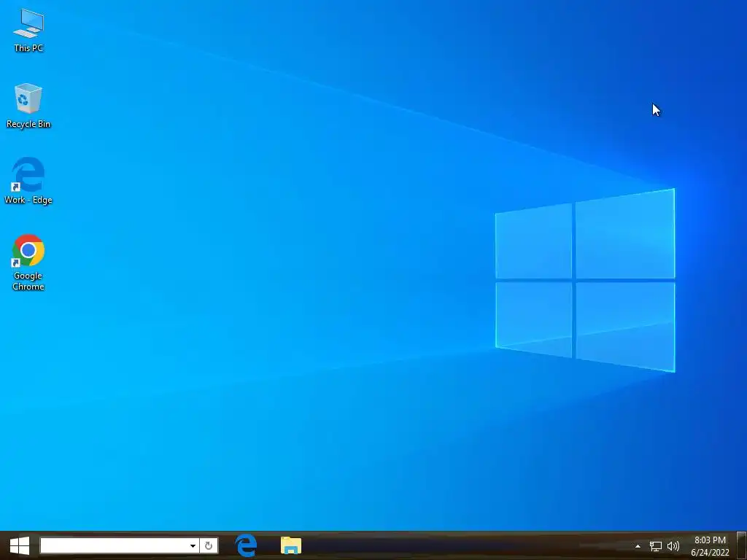Open the clock showing 8:03 PM
Image resolution: width=747 pixels, height=560 pixels.
710,546
